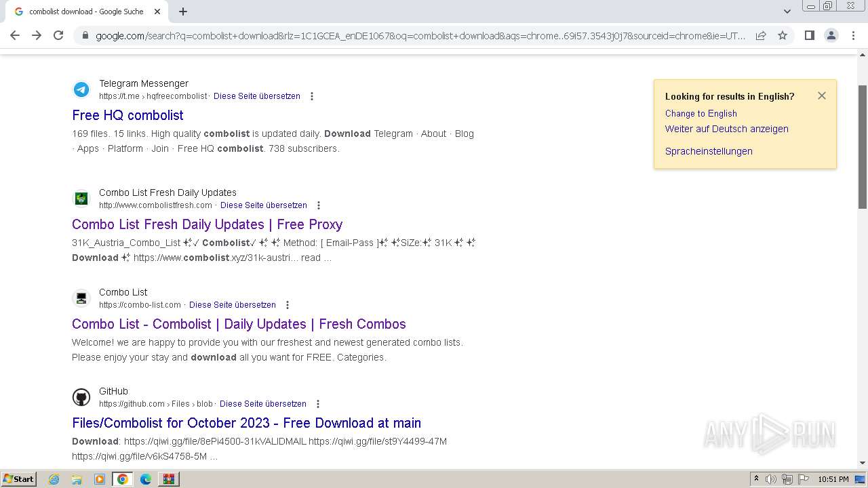
Task: Open the Windows Start menu
Action: [x=19, y=479]
